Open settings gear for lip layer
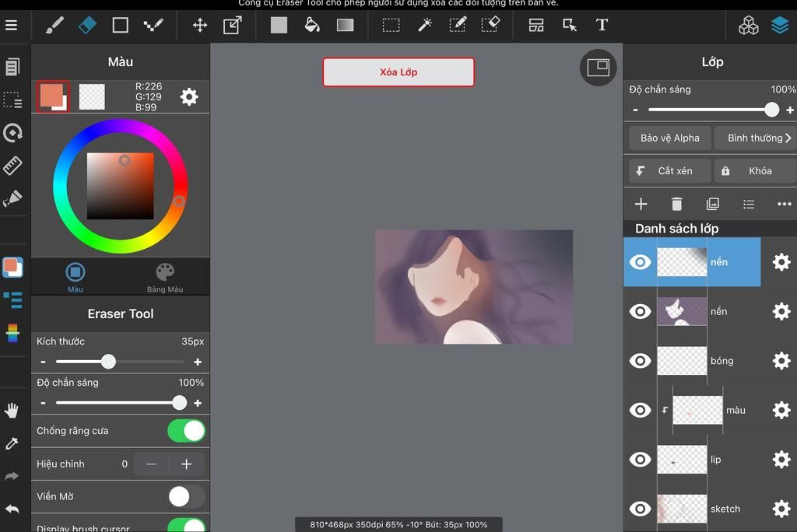Viewport: 797px width, 532px height. pyautogui.click(x=781, y=460)
